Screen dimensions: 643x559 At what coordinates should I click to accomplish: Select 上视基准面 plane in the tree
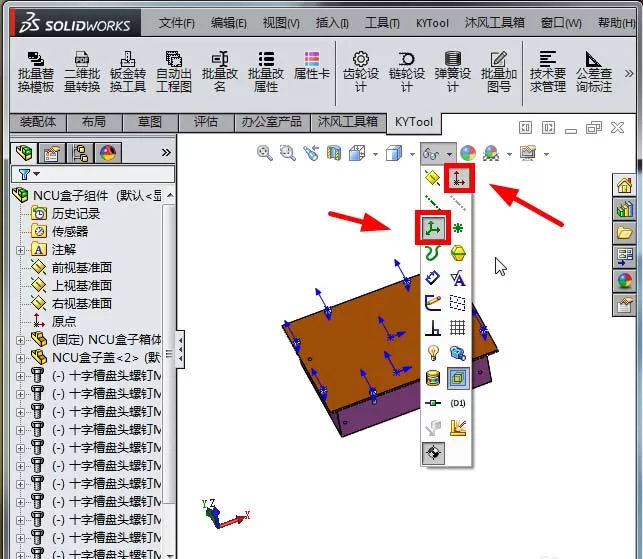point(81,286)
